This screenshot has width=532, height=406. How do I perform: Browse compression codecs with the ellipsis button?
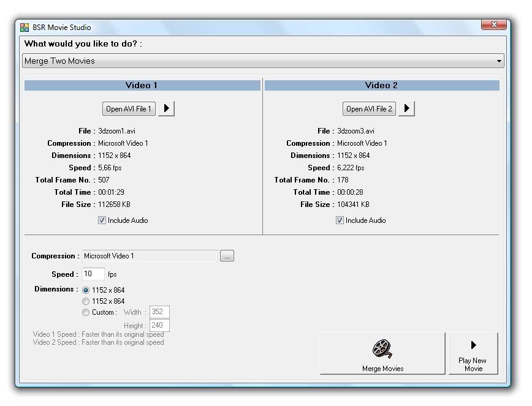point(227,256)
